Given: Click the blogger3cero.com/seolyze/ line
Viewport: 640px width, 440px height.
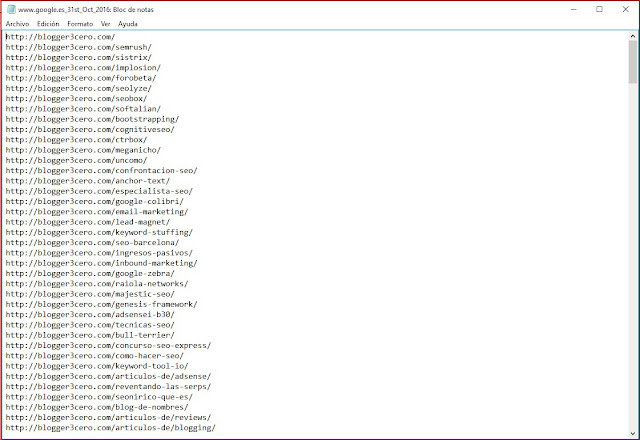Looking at the screenshot, I should coord(78,88).
